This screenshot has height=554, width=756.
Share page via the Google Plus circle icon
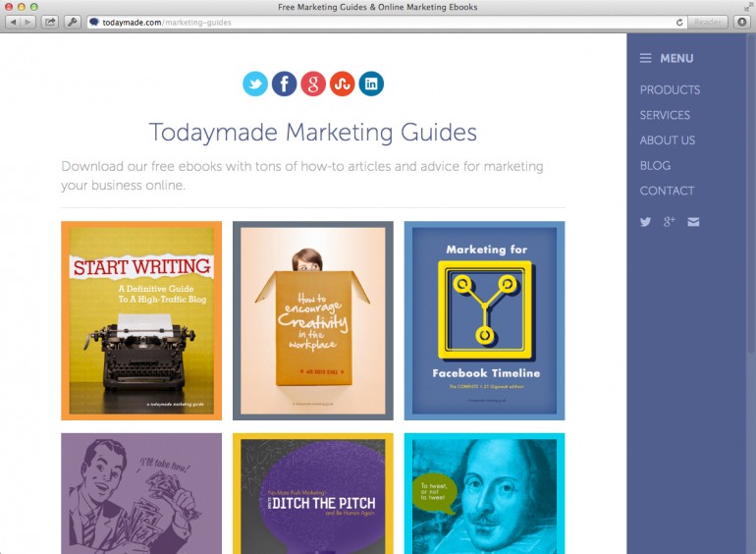pyautogui.click(x=313, y=83)
